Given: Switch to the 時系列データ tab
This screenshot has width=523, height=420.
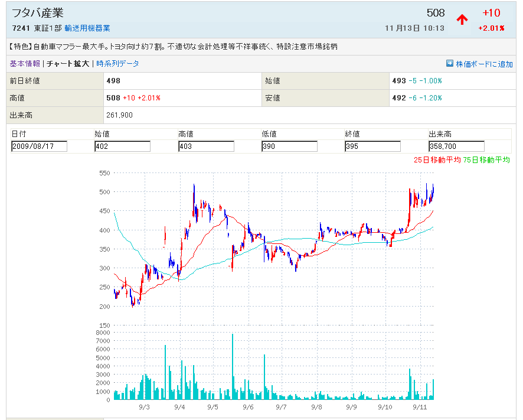Looking at the screenshot, I should (117, 64).
